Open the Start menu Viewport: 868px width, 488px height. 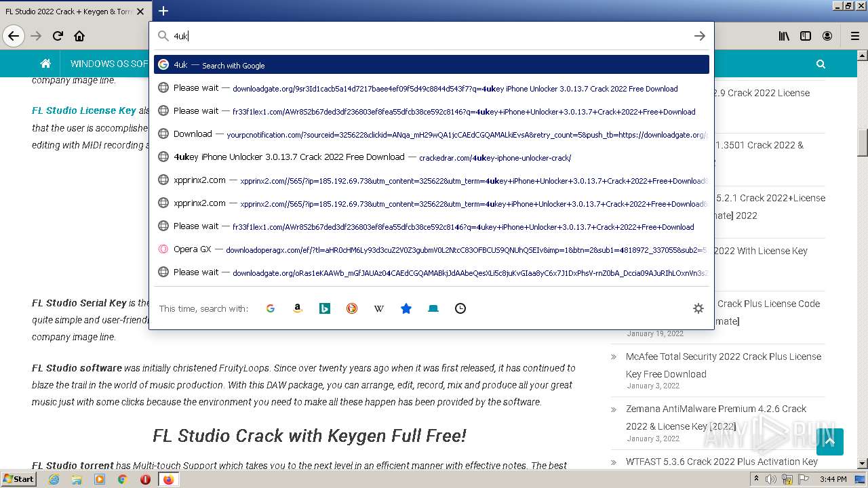18,479
